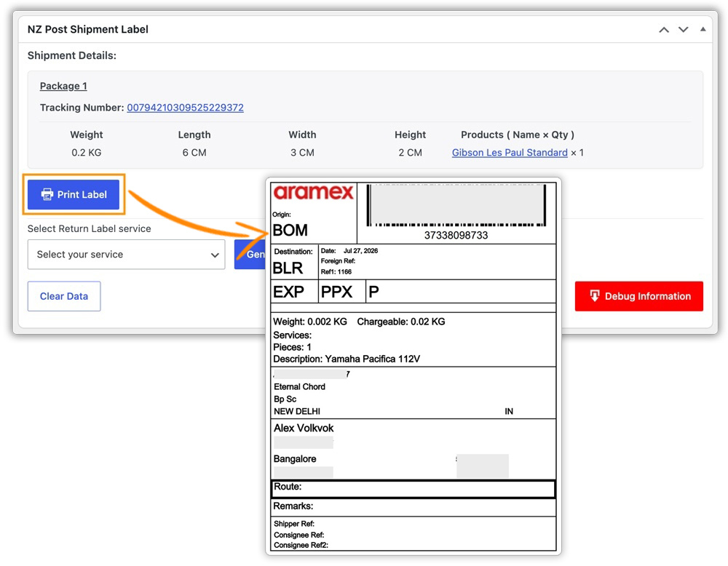Screen dimensions: 728x566
Task: Click the Print Label button
Action: point(74,194)
